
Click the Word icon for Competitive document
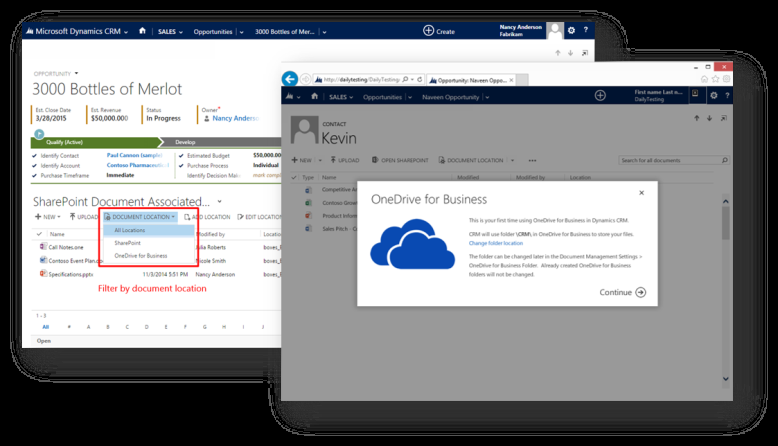[308, 190]
